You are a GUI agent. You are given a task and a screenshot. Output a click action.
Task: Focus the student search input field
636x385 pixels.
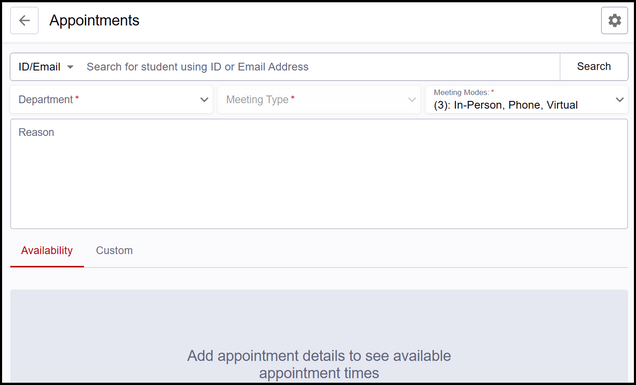(320, 67)
